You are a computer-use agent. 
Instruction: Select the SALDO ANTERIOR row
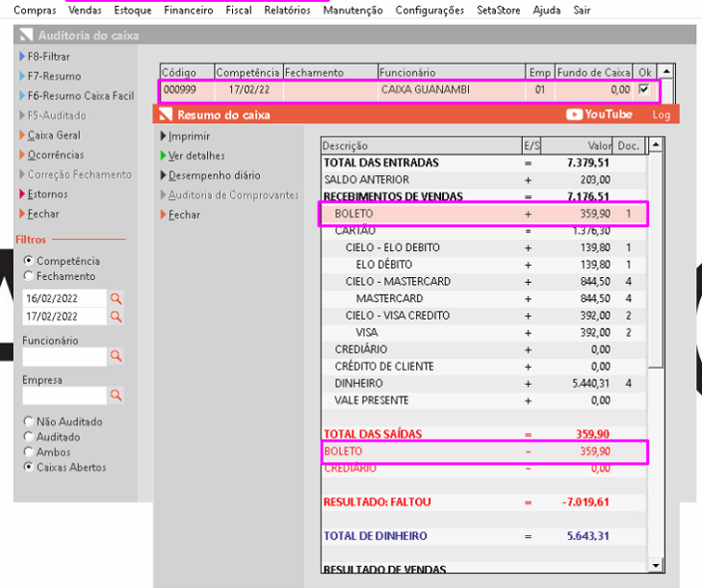483,180
